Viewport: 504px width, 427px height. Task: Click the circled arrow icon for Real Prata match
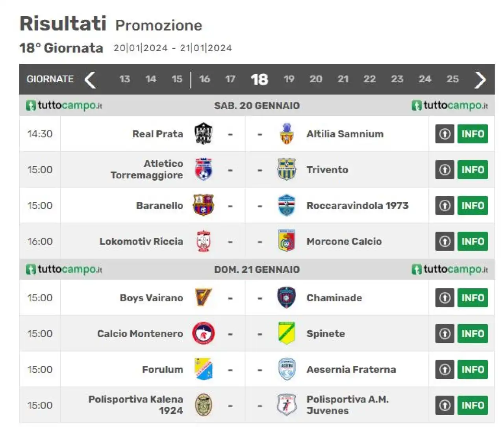(445, 134)
